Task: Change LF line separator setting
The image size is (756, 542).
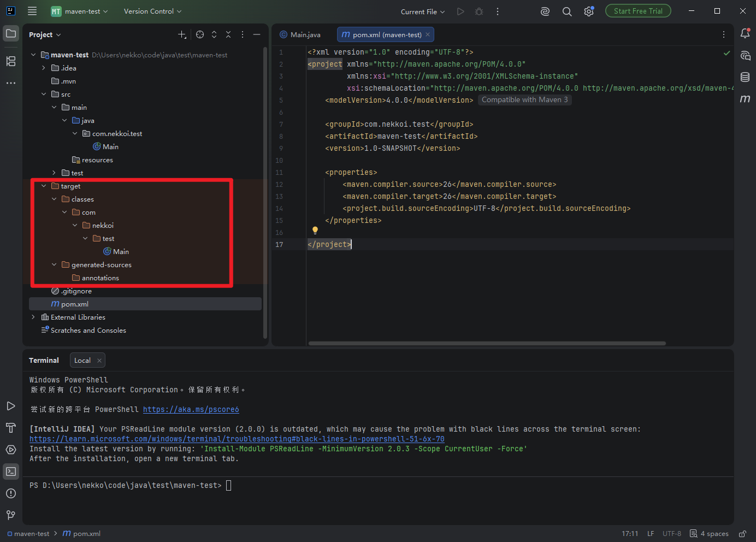Action: (x=651, y=534)
